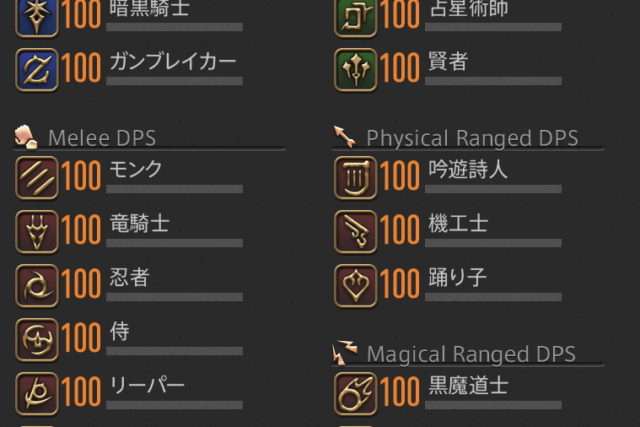Click the Black Mage (黒魔道士) flame icon
Image resolution: width=640 pixels, height=427 pixels.
pyautogui.click(x=356, y=394)
